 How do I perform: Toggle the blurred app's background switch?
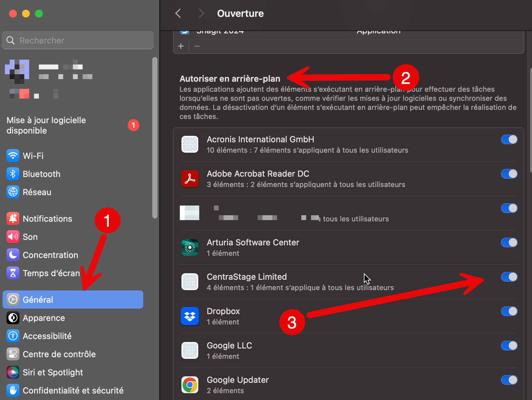click(x=509, y=208)
